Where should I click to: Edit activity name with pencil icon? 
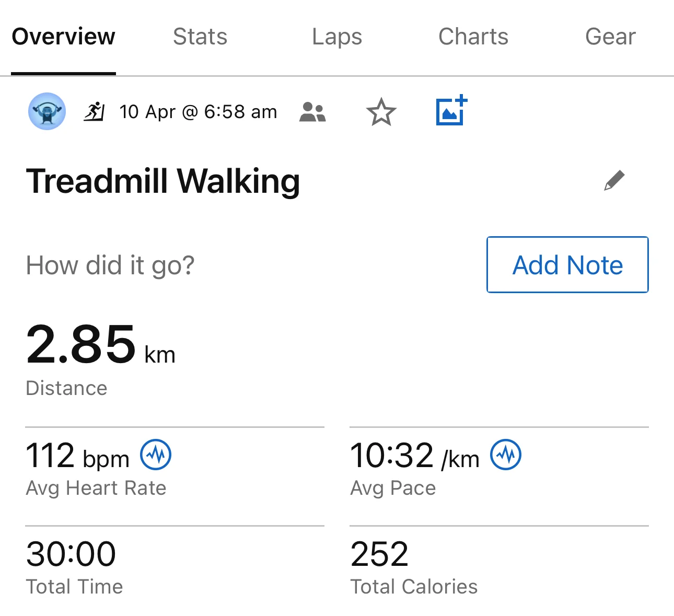[614, 181]
